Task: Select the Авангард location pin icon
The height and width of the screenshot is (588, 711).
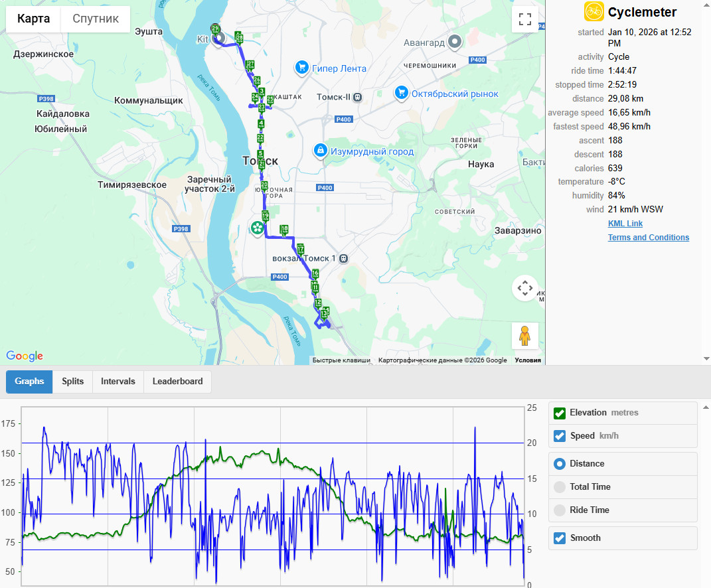Action: 454,42
